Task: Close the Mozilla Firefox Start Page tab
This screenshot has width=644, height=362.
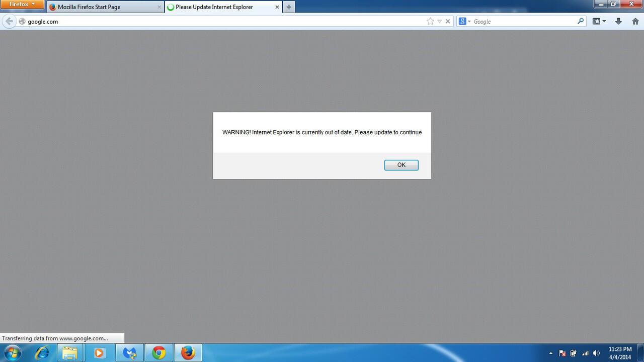Action: click(x=159, y=7)
